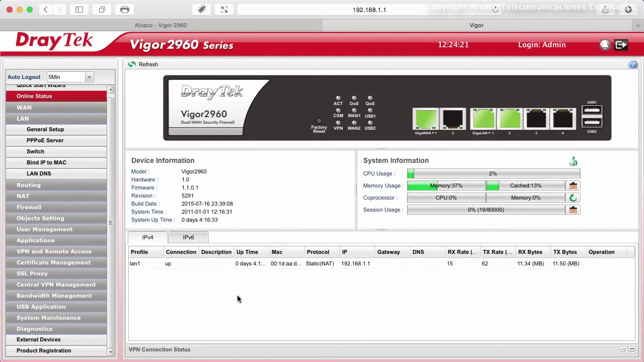
Task: Click the icon beside the Session Usage bar
Action: (573, 210)
